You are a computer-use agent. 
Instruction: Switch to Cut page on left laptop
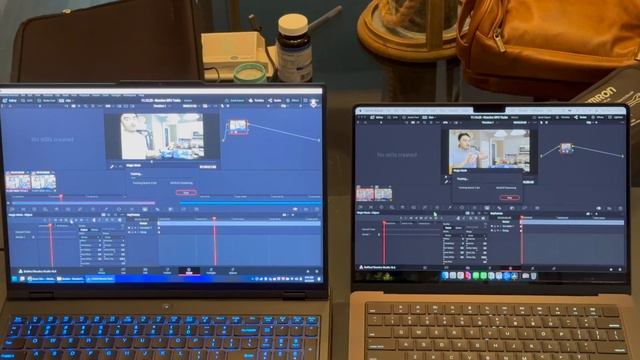pyautogui.click(x=123, y=271)
